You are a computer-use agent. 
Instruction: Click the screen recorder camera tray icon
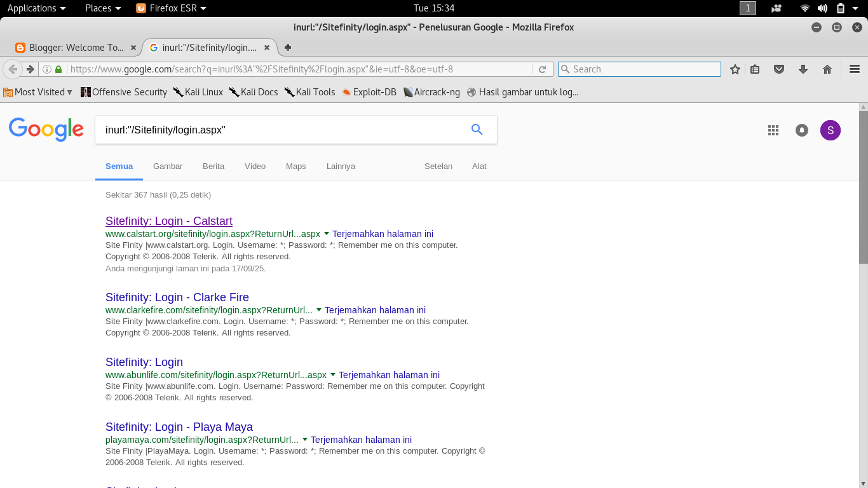click(x=776, y=8)
